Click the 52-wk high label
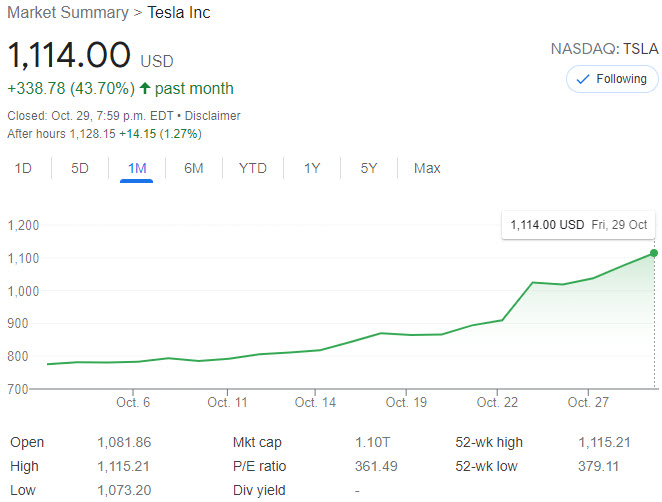The height and width of the screenshot is (502, 662). 489,442
